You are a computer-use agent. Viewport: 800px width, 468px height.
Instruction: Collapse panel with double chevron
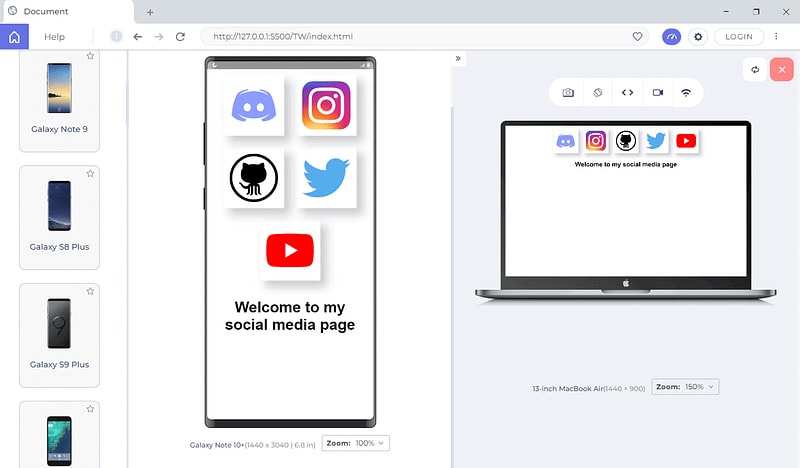point(458,58)
